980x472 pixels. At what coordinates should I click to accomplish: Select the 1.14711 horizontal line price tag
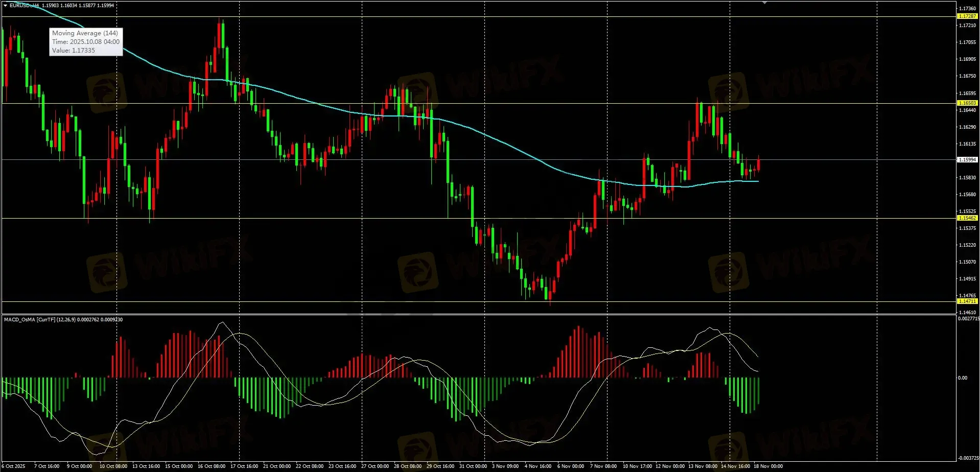point(967,301)
